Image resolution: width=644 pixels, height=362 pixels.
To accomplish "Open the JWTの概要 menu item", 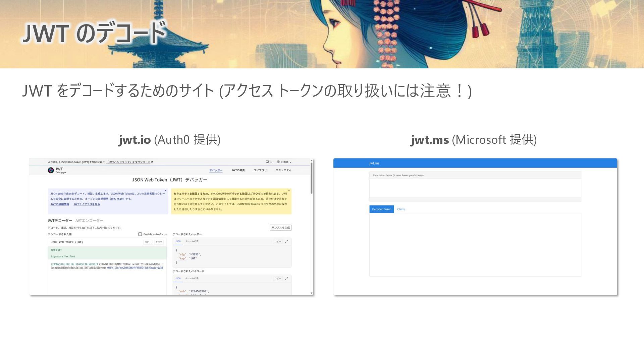I will tap(238, 170).
